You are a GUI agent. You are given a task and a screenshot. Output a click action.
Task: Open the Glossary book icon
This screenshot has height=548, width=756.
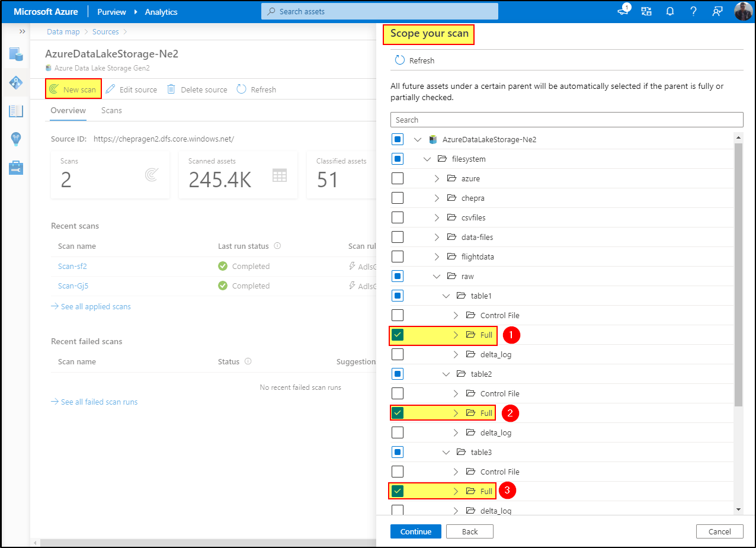click(x=16, y=111)
